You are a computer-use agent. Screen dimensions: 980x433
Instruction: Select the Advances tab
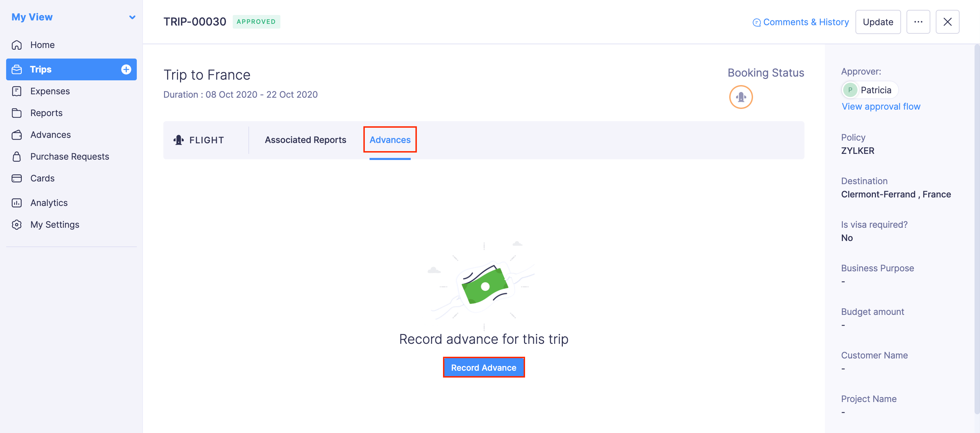tap(390, 140)
